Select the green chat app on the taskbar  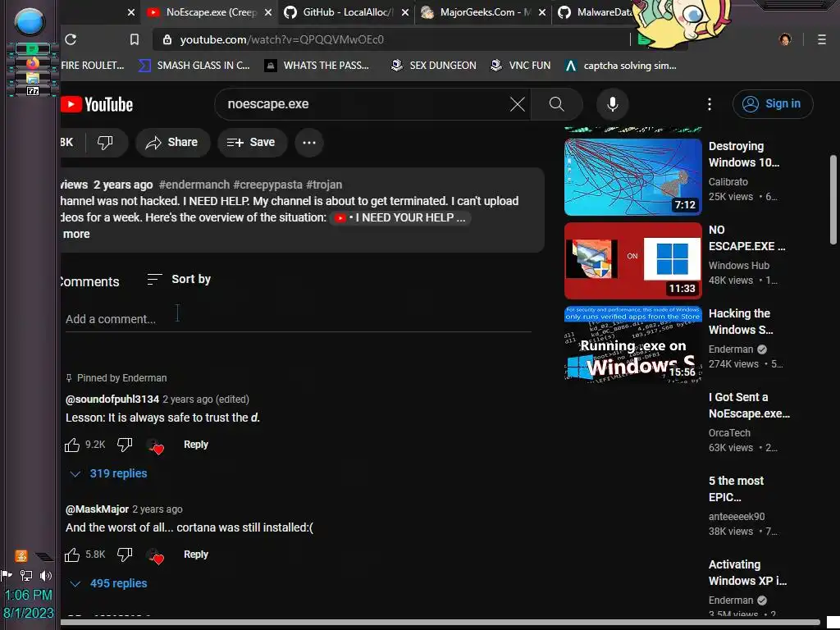(33, 49)
